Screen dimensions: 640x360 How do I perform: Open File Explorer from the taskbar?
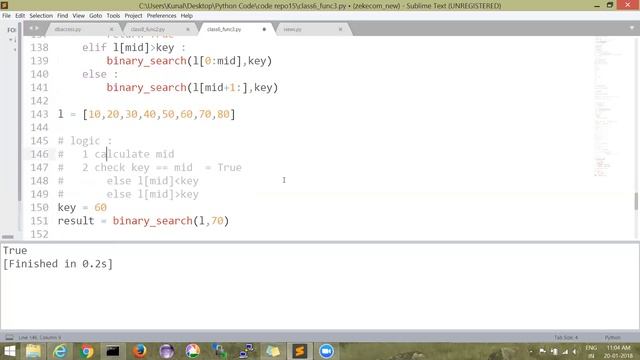pyautogui.click(x=33, y=351)
